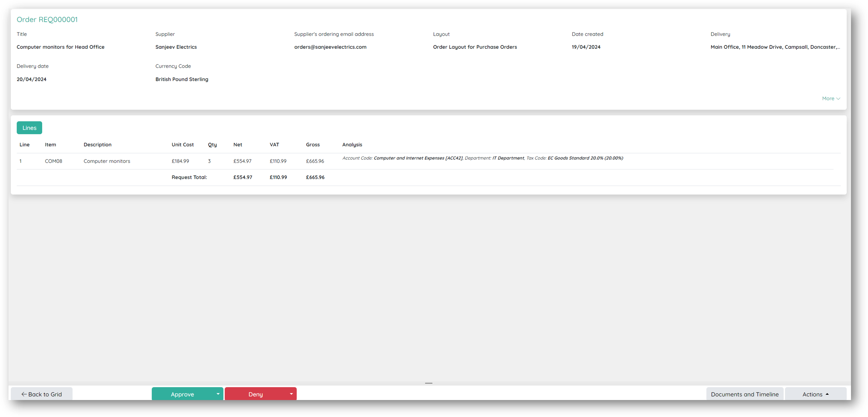Click the supplier email orders@sanjeevelectrics.com
Screen dimensions: 868x417
[x=330, y=47]
